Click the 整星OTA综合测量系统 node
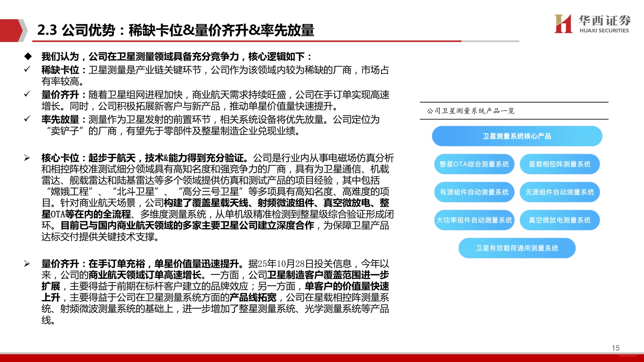Screen dimensions: 644x362 474,164
